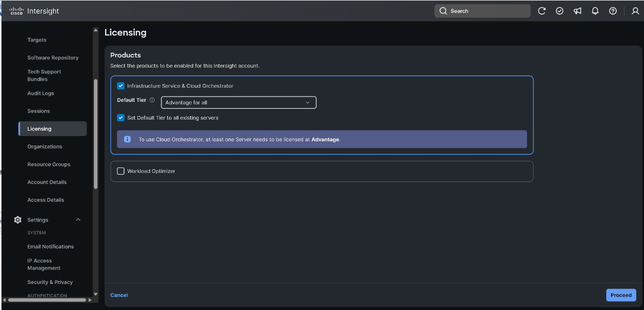Click the Default Tier info icon
644x310 pixels.
pyautogui.click(x=152, y=100)
